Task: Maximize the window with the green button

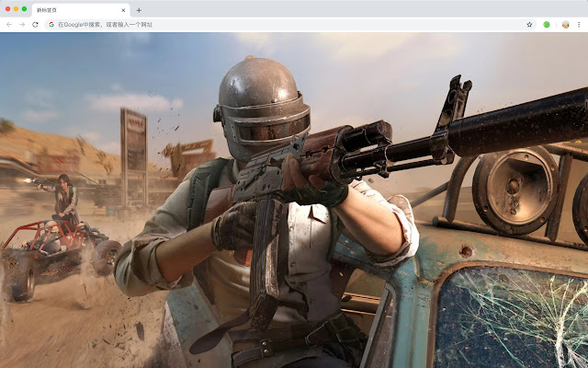Action: (25, 8)
